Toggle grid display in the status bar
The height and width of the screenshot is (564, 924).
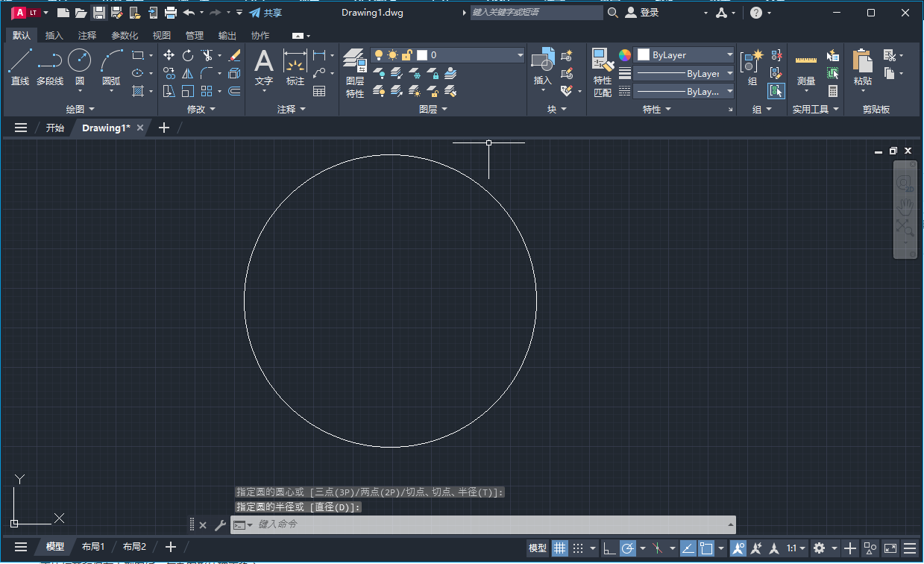coord(559,548)
